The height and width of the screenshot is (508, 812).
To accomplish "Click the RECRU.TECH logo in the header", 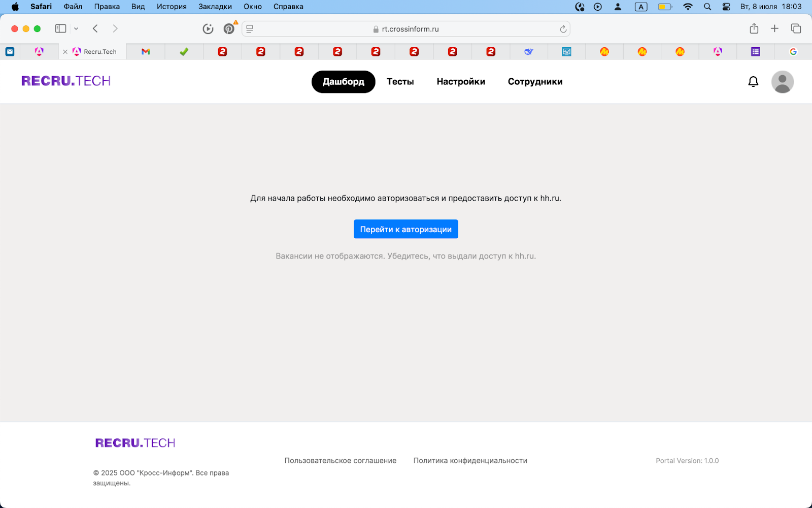I will pyautogui.click(x=66, y=81).
